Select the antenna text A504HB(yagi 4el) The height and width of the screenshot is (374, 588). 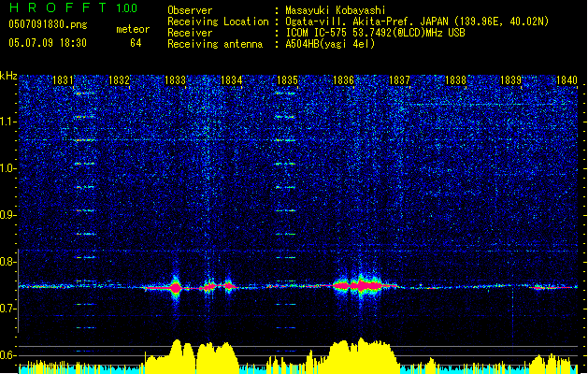point(330,44)
